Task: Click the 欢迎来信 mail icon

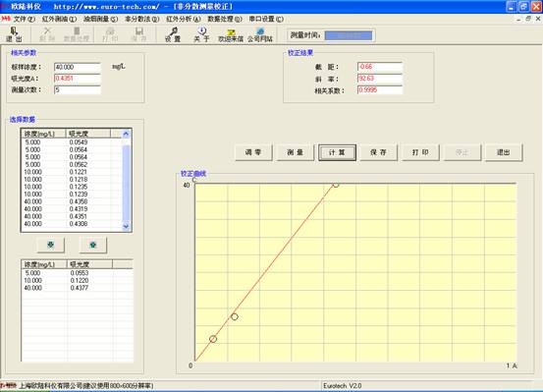Action: pos(231,34)
